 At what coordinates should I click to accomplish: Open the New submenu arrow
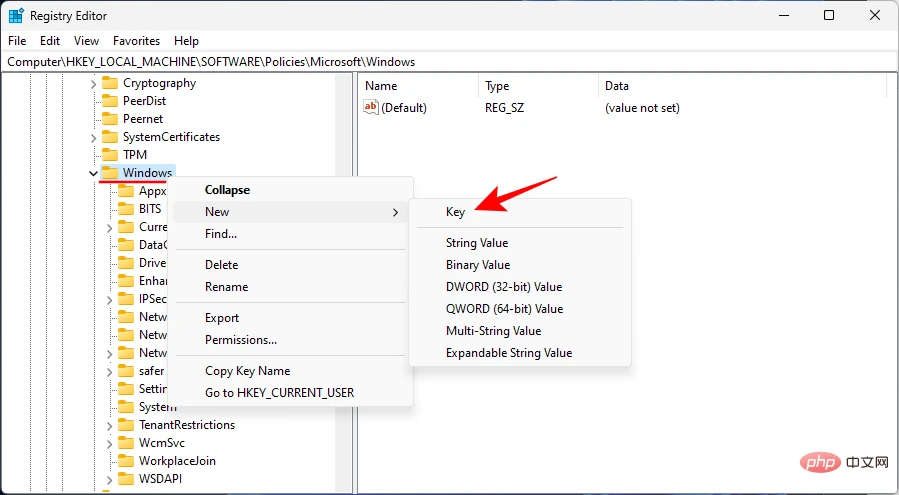point(395,212)
